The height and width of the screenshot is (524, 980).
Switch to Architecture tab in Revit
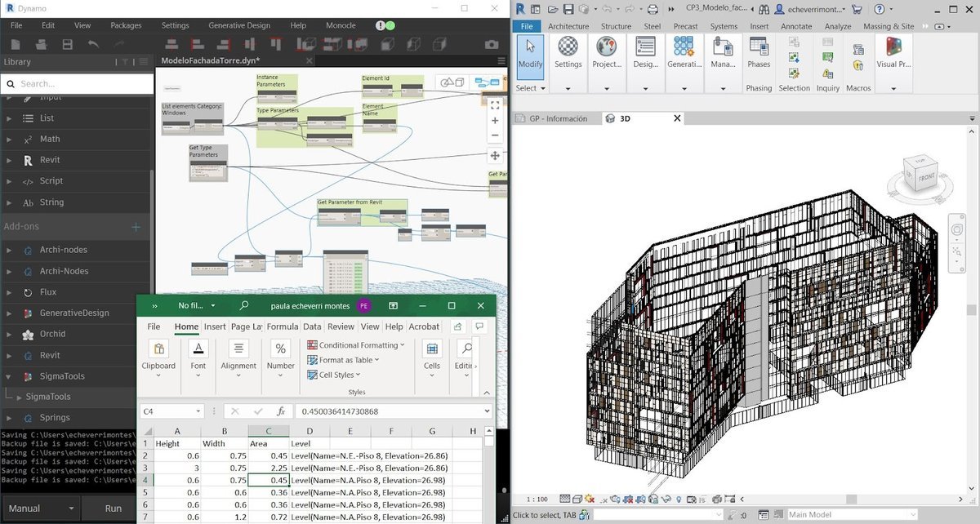point(568,26)
